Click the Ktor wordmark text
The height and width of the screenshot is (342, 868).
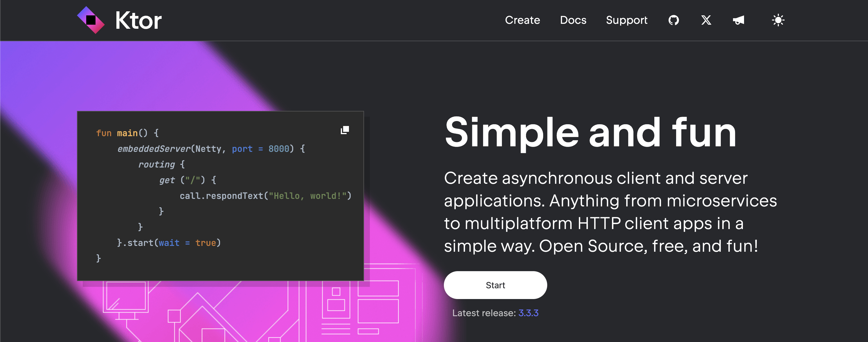[138, 21]
